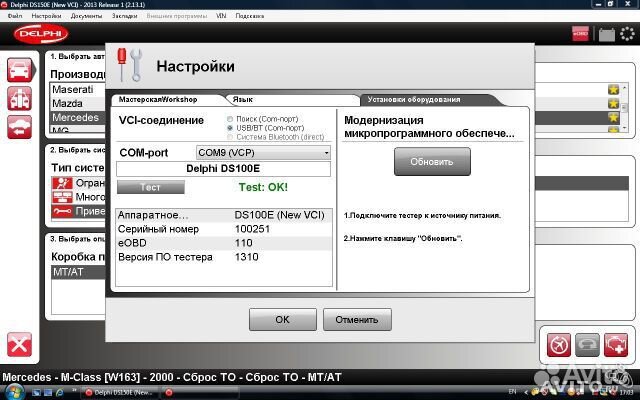This screenshot has height=400, width=640.
Task: Select the car vehicle selection icon in sidebar
Action: [20, 70]
